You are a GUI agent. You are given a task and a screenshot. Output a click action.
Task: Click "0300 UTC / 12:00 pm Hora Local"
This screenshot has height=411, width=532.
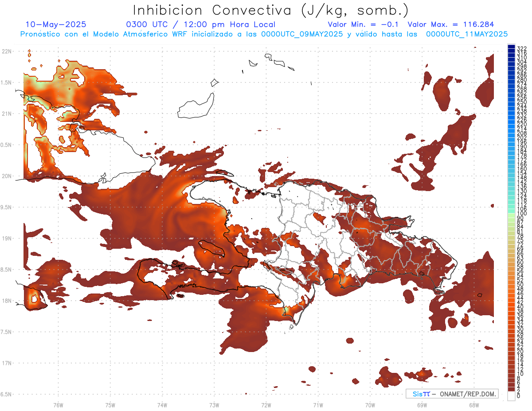click(201, 25)
